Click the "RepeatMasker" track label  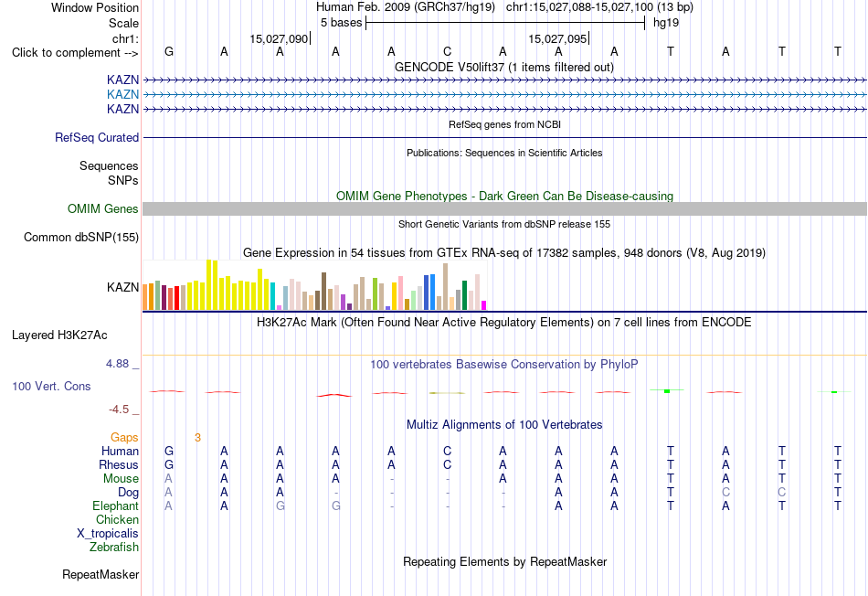point(101,574)
